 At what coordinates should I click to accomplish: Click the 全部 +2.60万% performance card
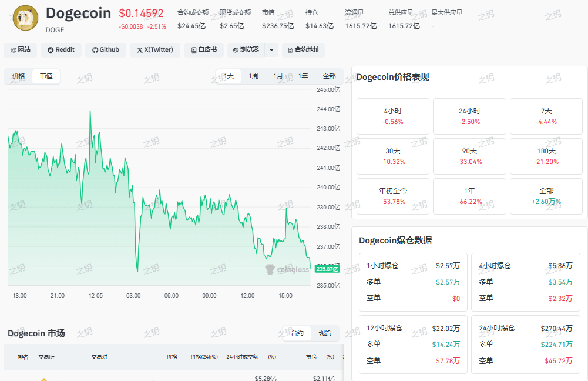[546, 196]
